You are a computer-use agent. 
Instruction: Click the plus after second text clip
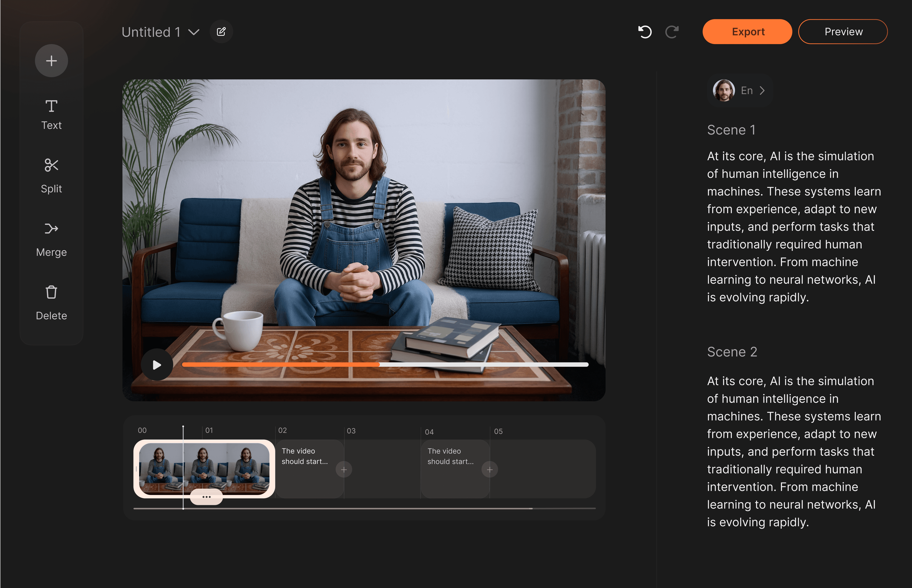click(x=490, y=470)
